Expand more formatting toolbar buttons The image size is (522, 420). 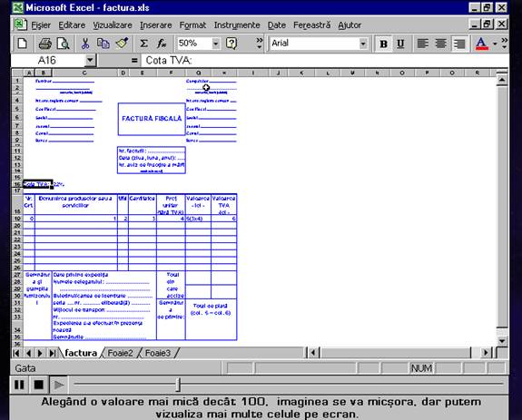tap(505, 44)
